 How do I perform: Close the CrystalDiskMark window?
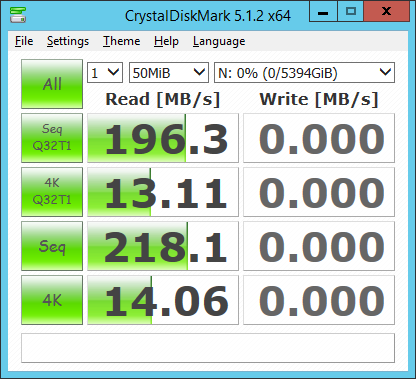[x=387, y=12]
